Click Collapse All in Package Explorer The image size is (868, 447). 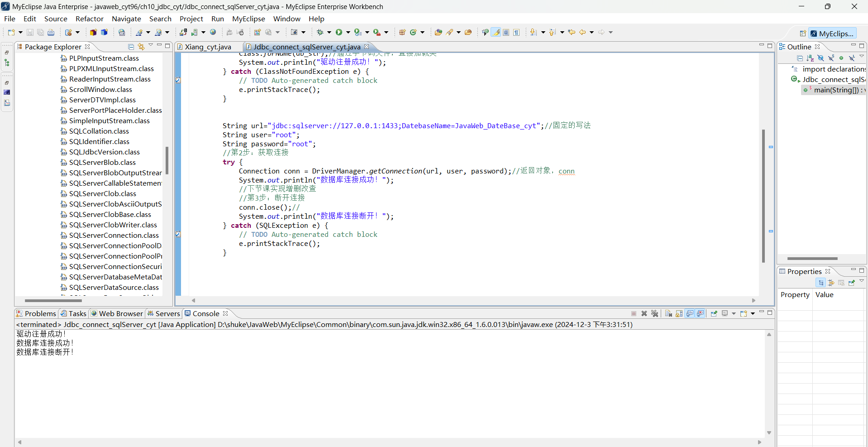(131, 47)
